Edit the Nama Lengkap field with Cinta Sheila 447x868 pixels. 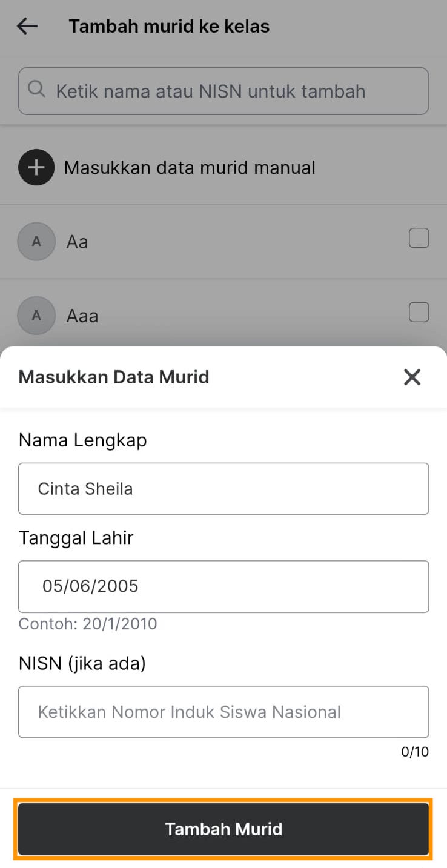coord(223,489)
